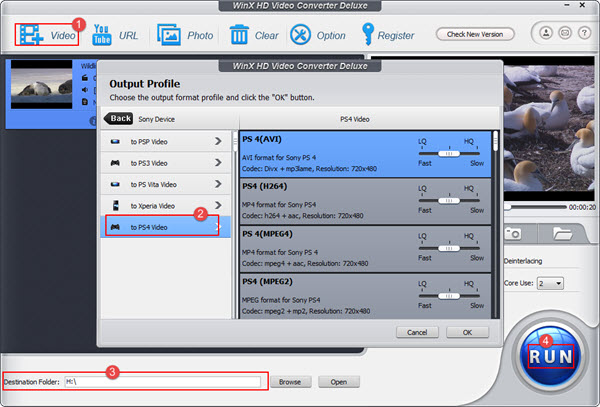This screenshot has width=600, height=407.
Task: Click the Sony Device breadcrumb text
Action: pos(157,119)
